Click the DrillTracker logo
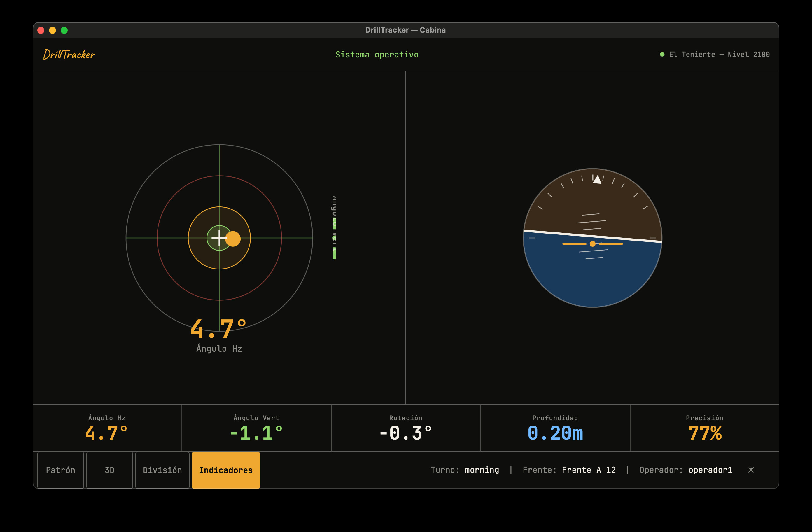Screen dimensions: 812x532 click(x=69, y=55)
